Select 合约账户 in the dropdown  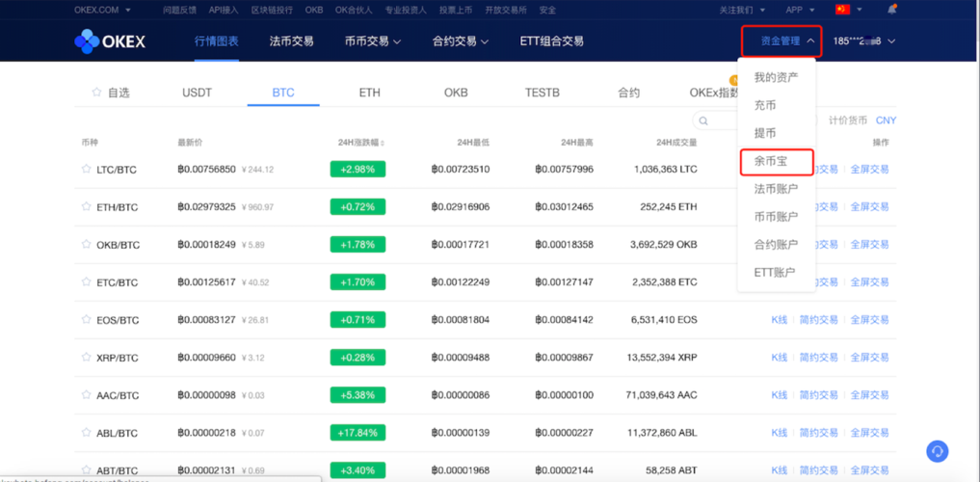point(777,244)
